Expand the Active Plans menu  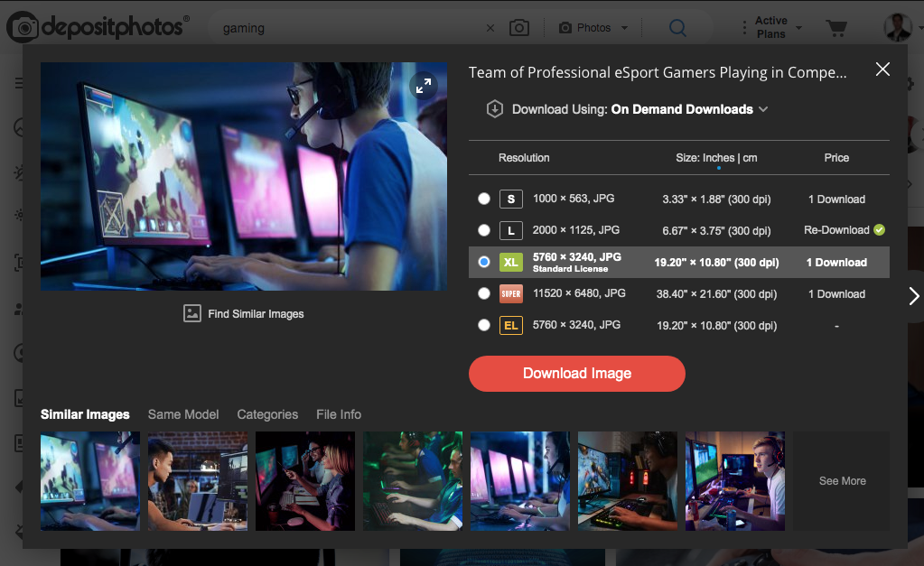coord(771,28)
